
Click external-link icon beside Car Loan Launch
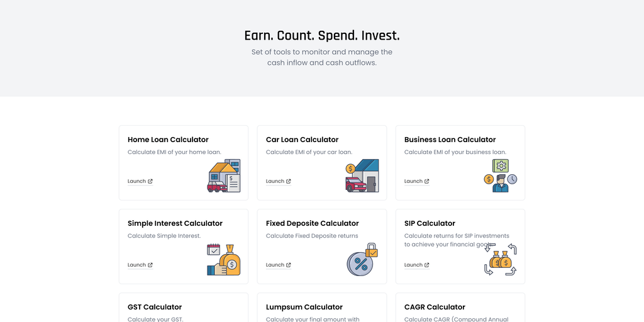[x=289, y=181]
